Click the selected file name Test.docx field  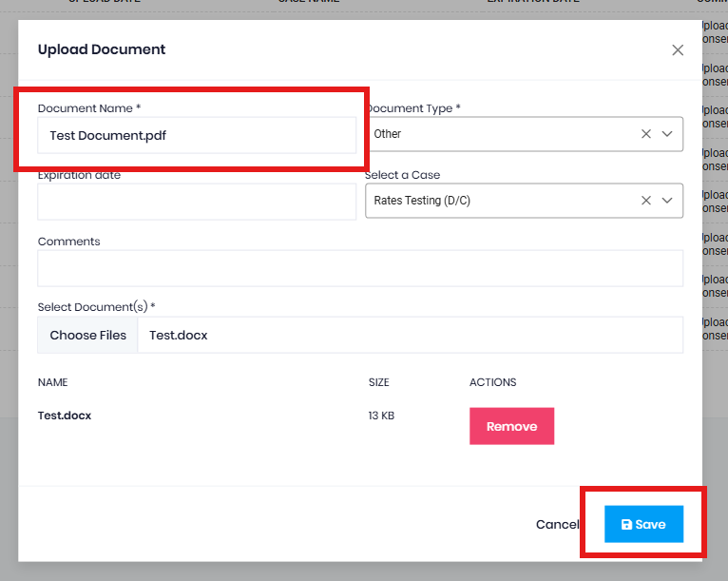410,335
